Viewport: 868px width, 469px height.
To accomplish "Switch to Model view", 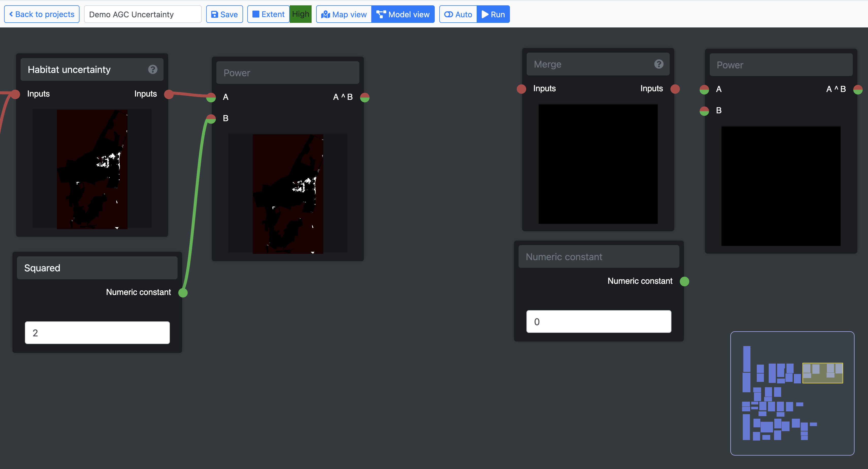I will click(x=403, y=14).
